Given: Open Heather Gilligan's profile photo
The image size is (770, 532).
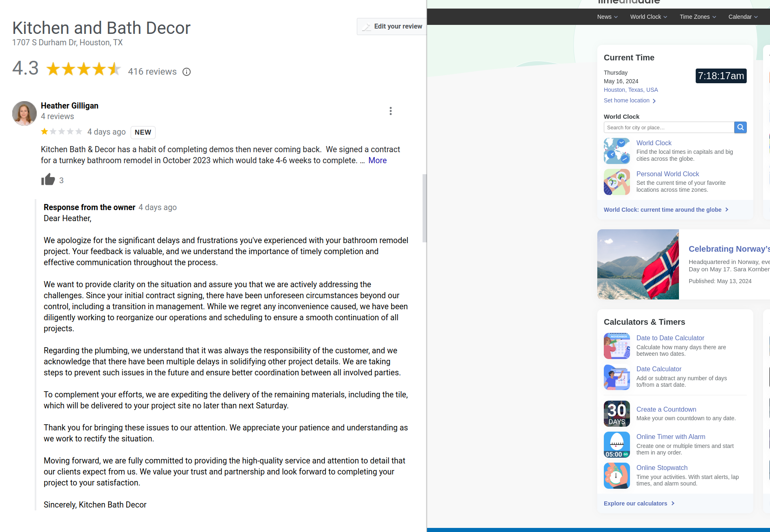Looking at the screenshot, I should 24,113.
